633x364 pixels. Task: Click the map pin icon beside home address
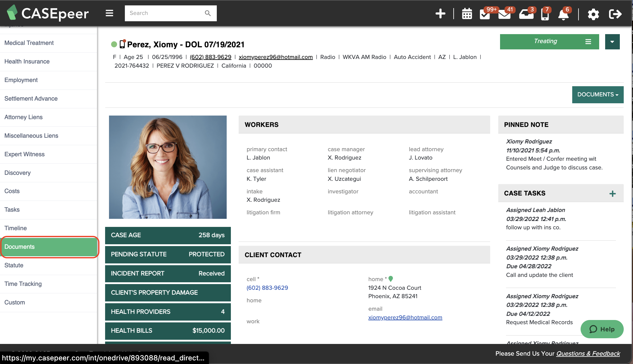click(x=390, y=279)
